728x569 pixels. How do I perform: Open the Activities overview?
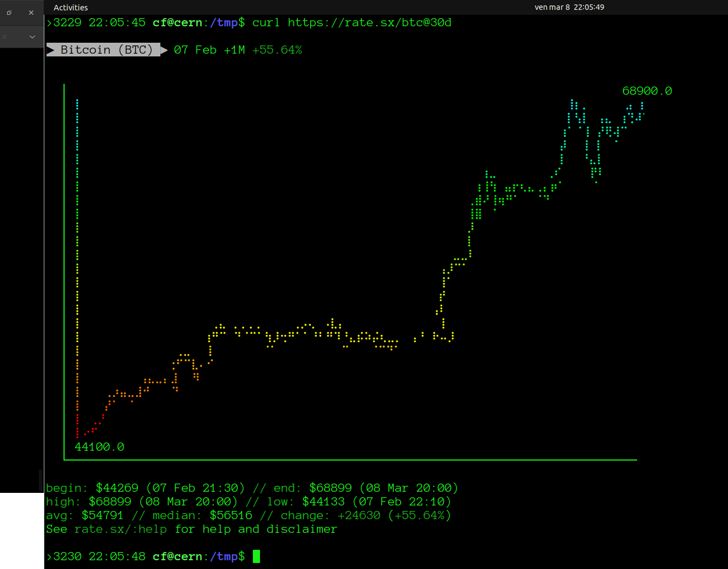click(71, 8)
